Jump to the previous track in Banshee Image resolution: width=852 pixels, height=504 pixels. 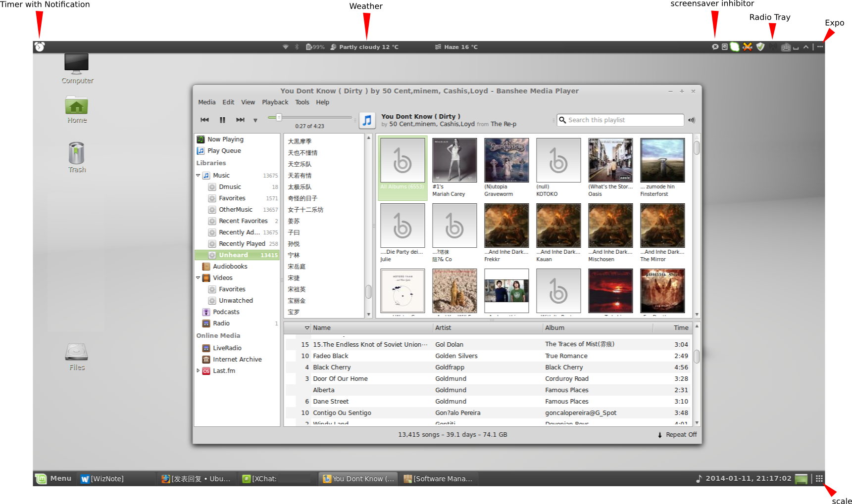[x=204, y=120]
